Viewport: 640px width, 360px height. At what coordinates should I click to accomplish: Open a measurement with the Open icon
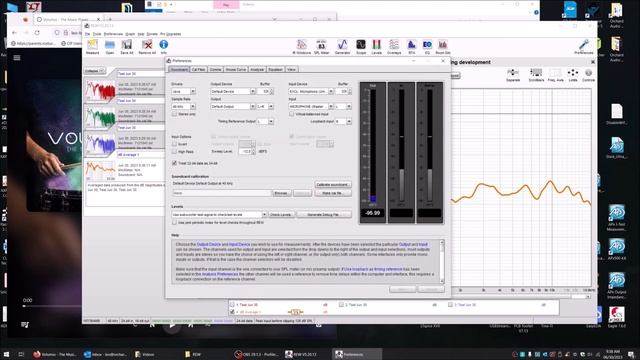(x=110, y=47)
